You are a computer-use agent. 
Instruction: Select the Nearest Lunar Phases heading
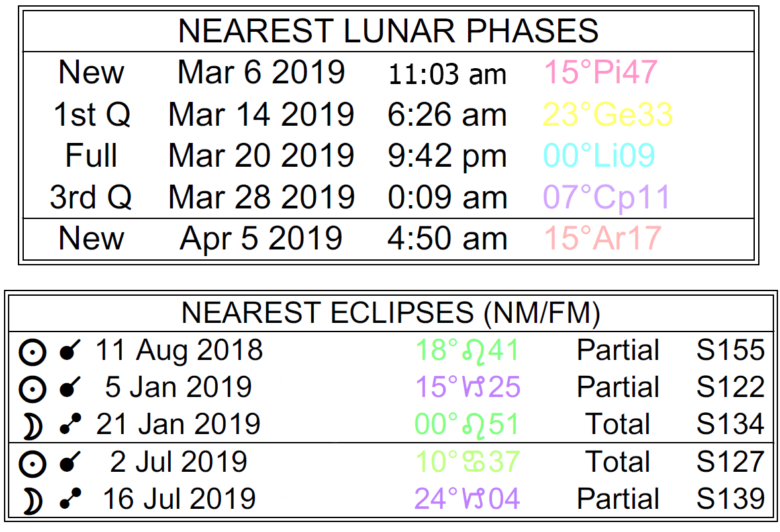coord(389,31)
